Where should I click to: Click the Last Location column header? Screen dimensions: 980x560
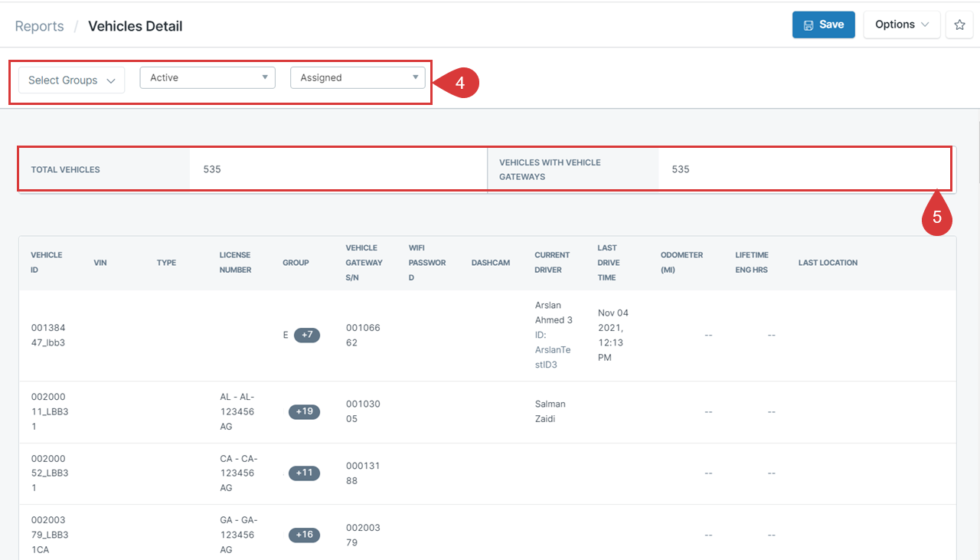tap(828, 263)
